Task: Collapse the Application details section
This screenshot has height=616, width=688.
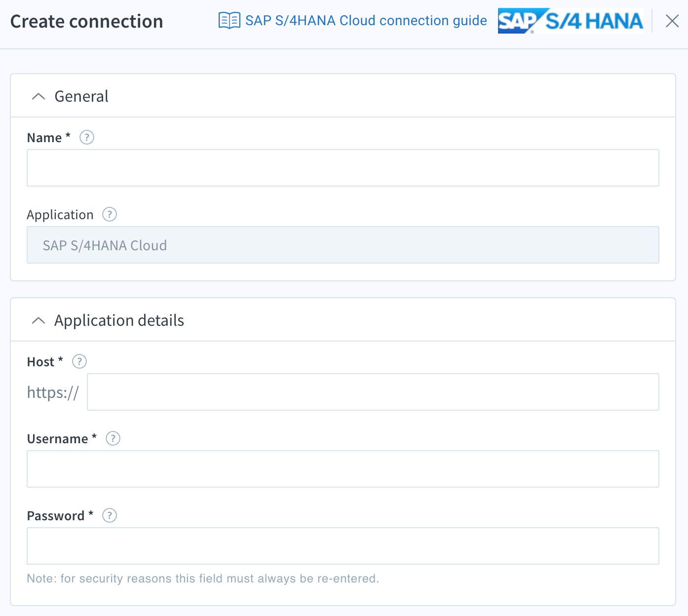Action: (x=38, y=320)
